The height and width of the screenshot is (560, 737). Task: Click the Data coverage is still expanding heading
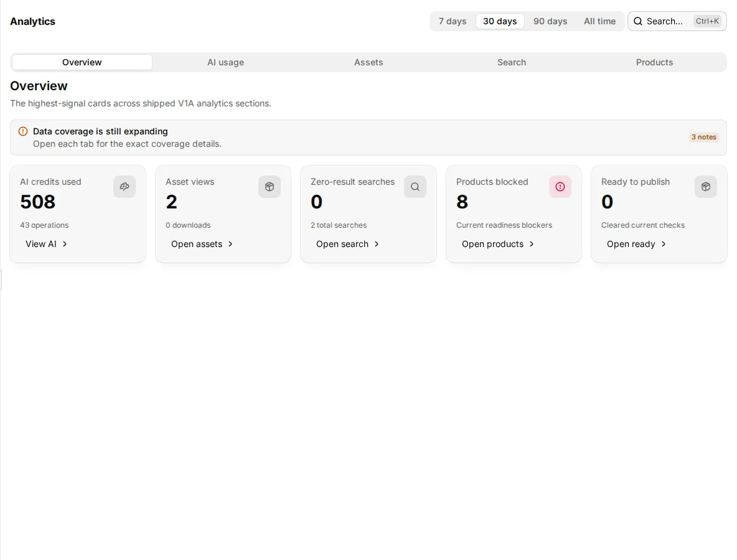coord(100,131)
